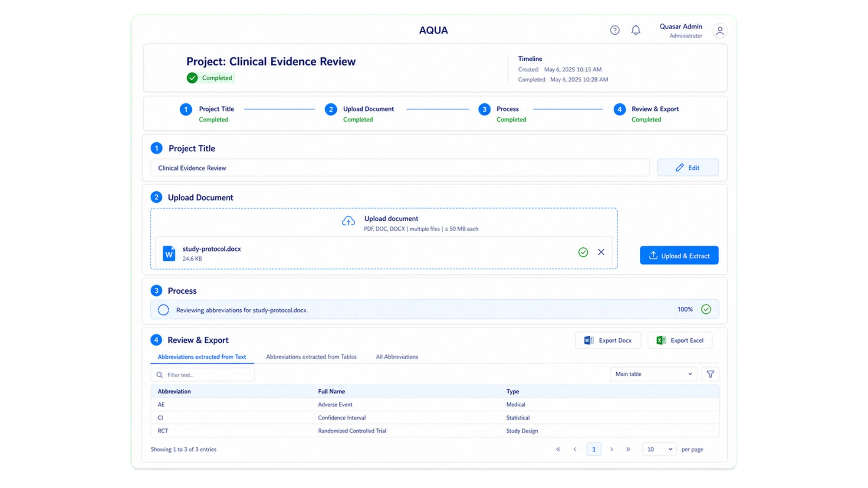The height and width of the screenshot is (488, 868).
Task: Click the Full Name column header
Action: click(331, 391)
